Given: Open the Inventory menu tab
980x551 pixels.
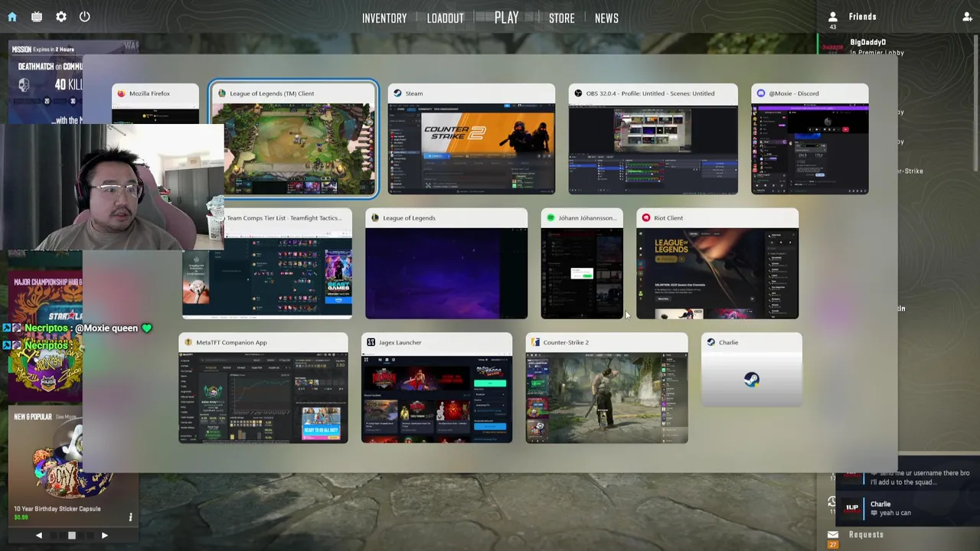Looking at the screenshot, I should (x=384, y=18).
